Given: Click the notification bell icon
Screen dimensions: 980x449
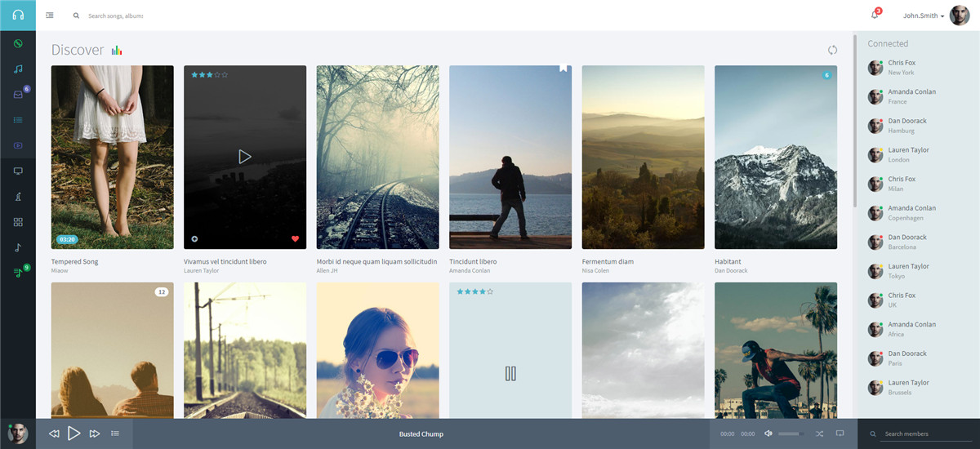Looking at the screenshot, I should tap(874, 16).
